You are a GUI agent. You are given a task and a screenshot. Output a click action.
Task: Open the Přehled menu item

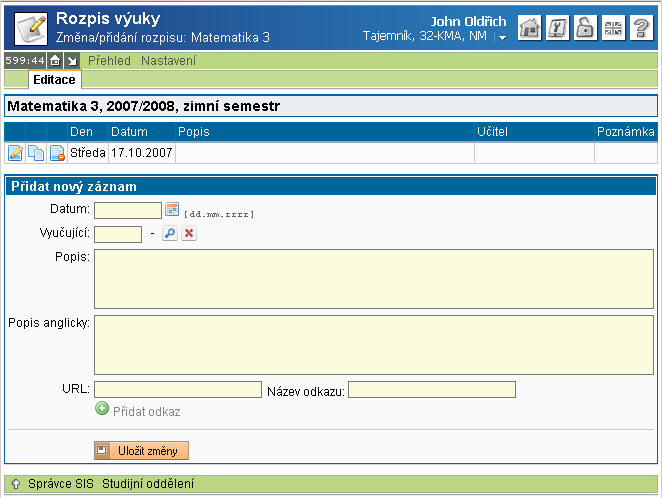110,61
